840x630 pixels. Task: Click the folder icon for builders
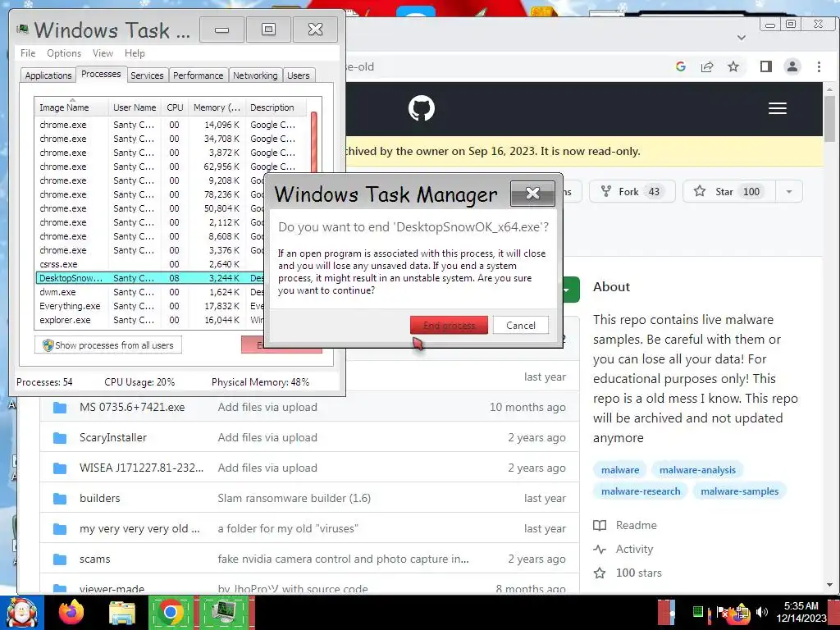pos(60,499)
